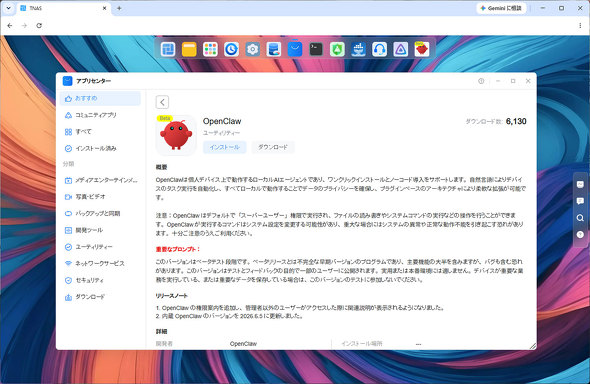The image size is (590, 384).
Task: Open the top inbox icon in right side panel
Action: 580,184
